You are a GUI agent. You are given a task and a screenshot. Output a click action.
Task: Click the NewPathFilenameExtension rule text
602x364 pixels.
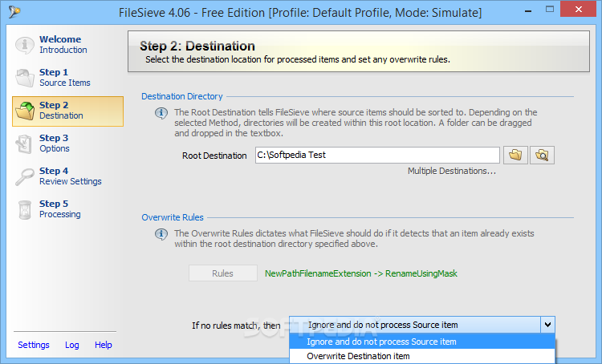coord(361,273)
